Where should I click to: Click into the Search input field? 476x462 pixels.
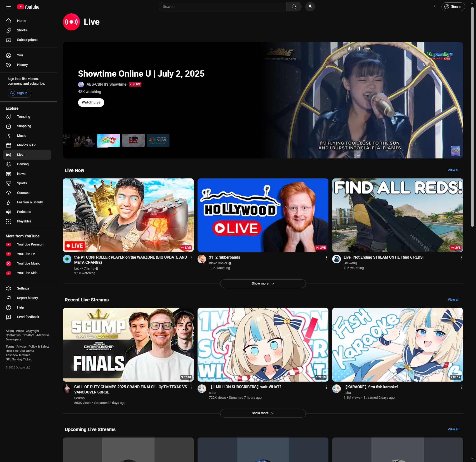222,7
